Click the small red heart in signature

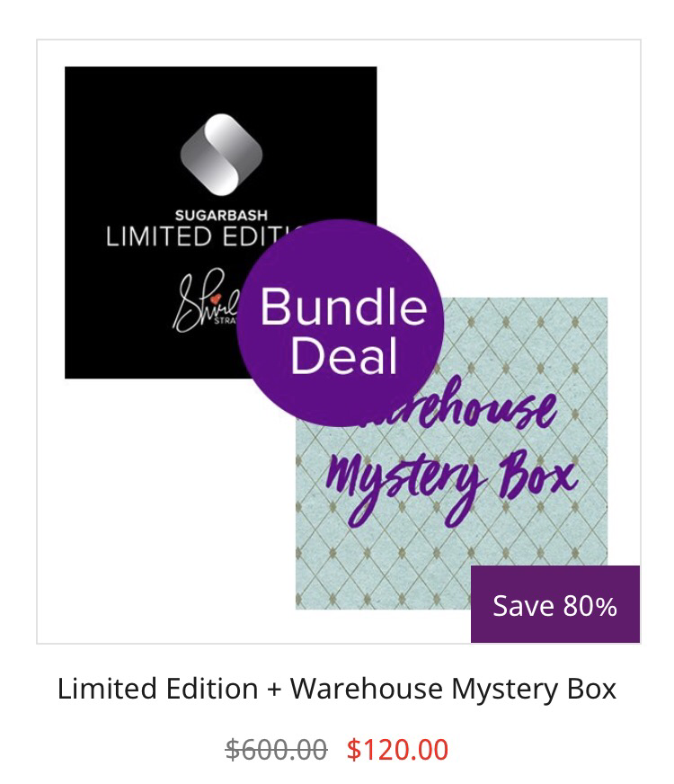(x=216, y=298)
